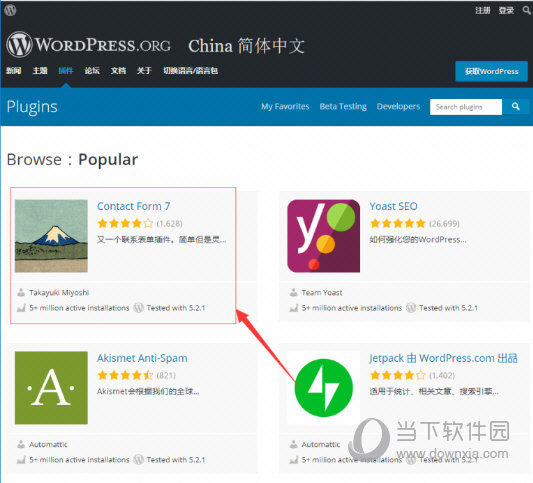Click Yoast description 如何强化您的WordPress

pos(418,240)
